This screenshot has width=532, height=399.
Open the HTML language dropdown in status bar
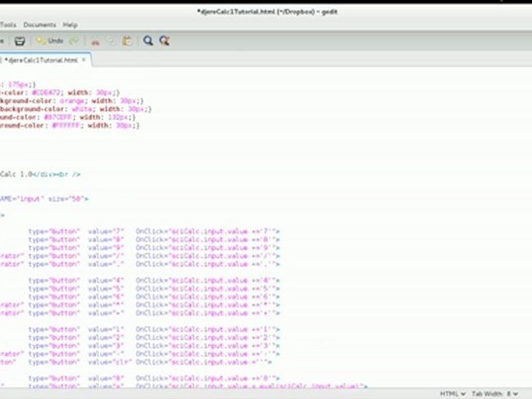[452, 394]
